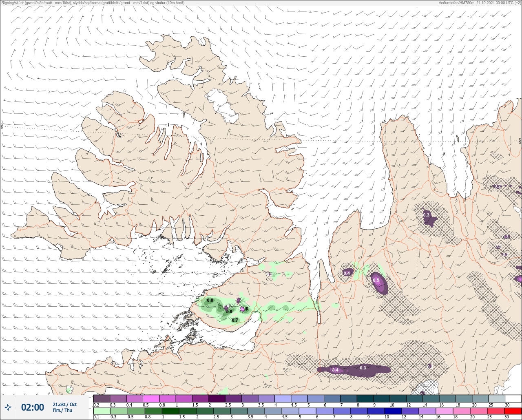Viewport: 522px width, 420px height.
Task: Click the 02:00 forecast time display
Action: pyautogui.click(x=33, y=407)
